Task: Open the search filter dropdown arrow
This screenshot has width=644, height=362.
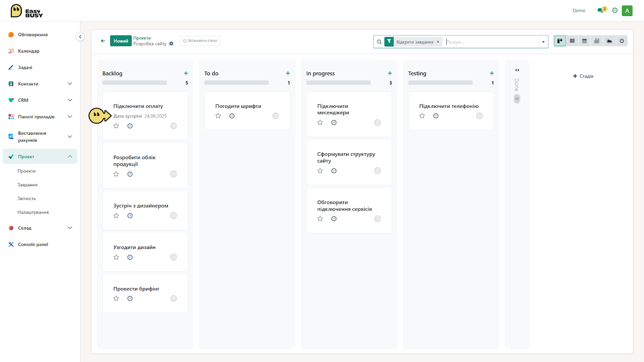Action: 543,42
